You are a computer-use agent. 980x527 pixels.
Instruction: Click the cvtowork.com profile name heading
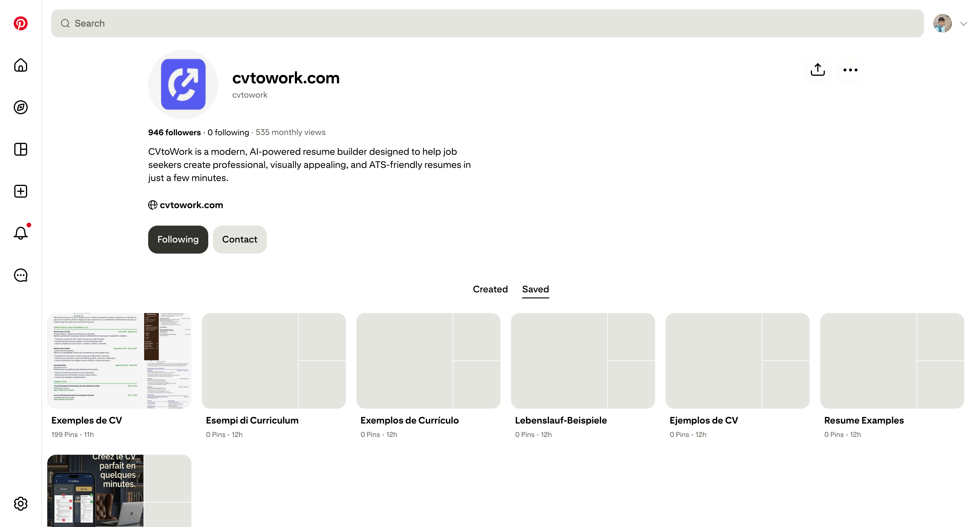tap(286, 78)
